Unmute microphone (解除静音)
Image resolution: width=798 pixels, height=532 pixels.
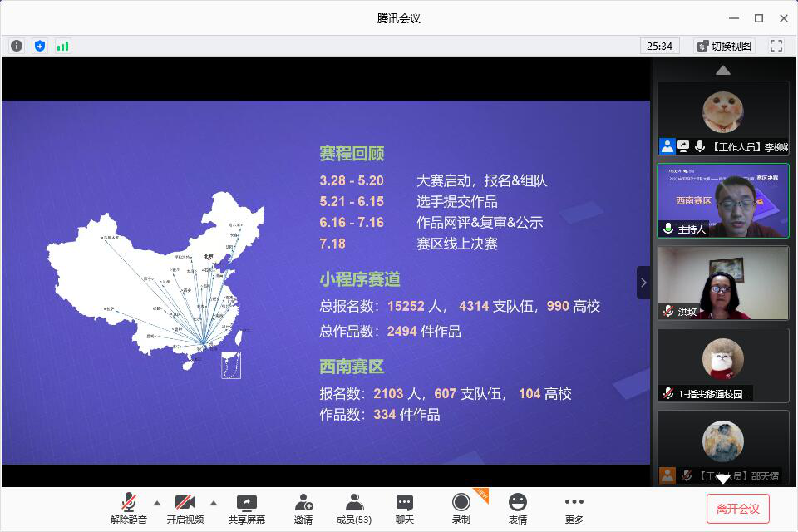click(x=128, y=509)
